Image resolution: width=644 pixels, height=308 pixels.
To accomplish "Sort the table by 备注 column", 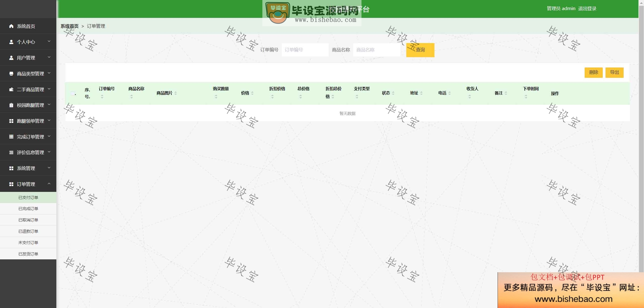I will [506, 93].
